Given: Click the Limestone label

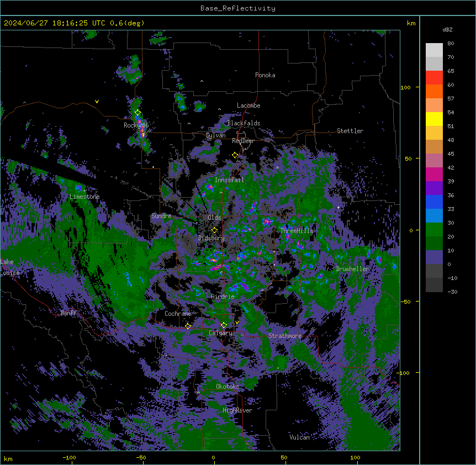Looking at the screenshot, I should click(84, 197).
